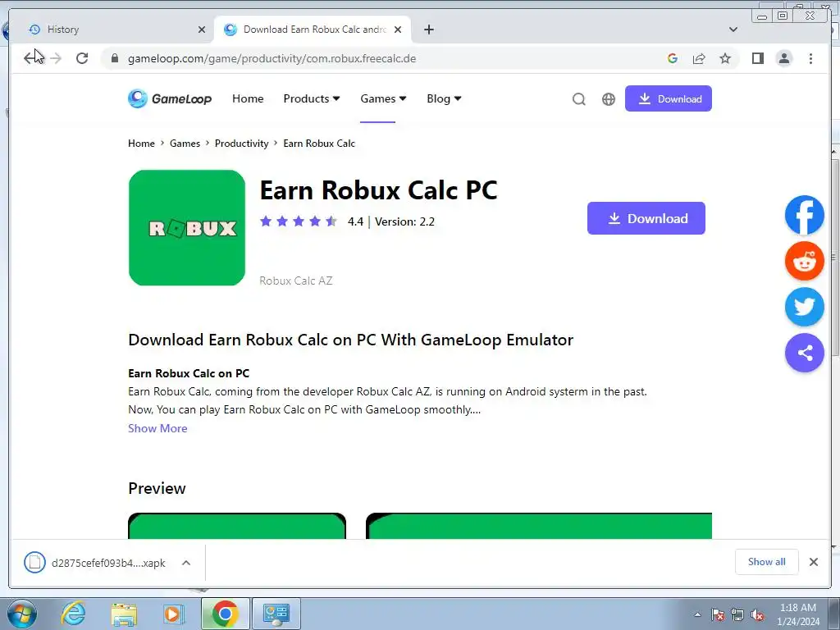
Task: Expand download item options chevron
Action: pyautogui.click(x=186, y=563)
